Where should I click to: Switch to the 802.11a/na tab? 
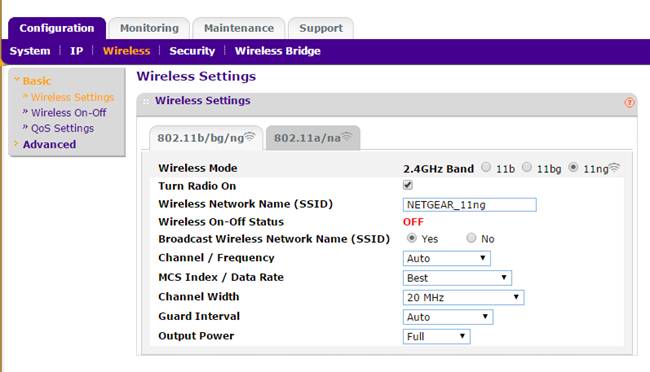coord(313,138)
